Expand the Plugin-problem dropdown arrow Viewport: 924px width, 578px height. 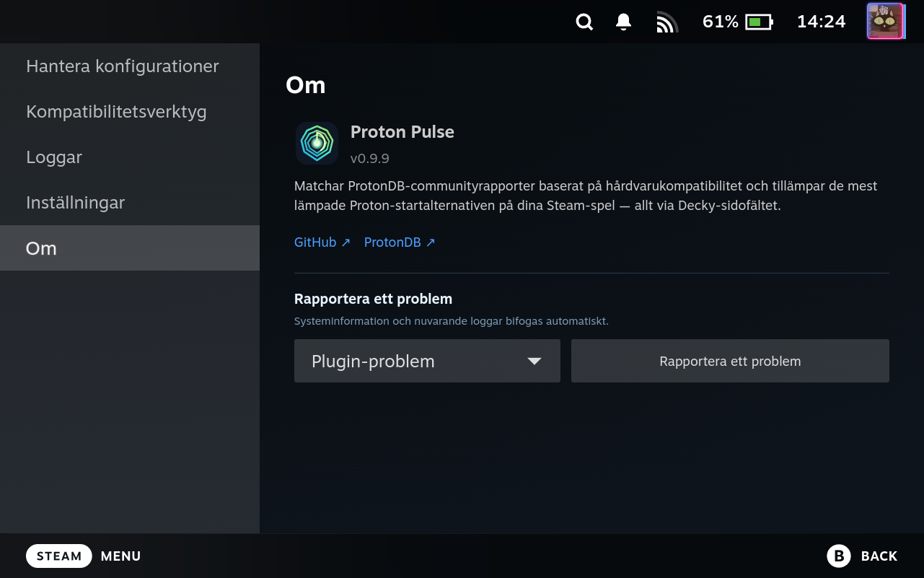pyautogui.click(x=534, y=361)
